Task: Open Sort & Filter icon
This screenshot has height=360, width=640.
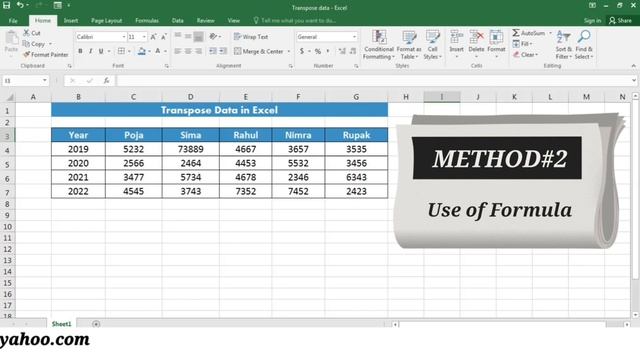Action: click(x=563, y=37)
